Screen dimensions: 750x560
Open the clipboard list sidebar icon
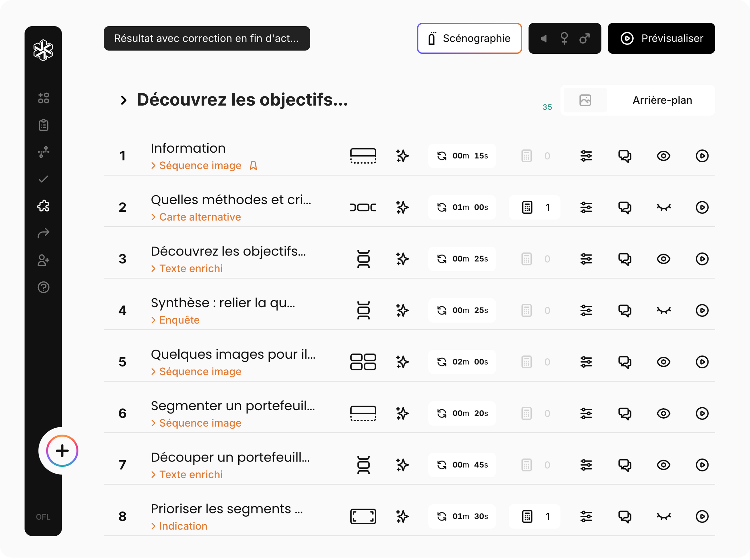pyautogui.click(x=43, y=125)
